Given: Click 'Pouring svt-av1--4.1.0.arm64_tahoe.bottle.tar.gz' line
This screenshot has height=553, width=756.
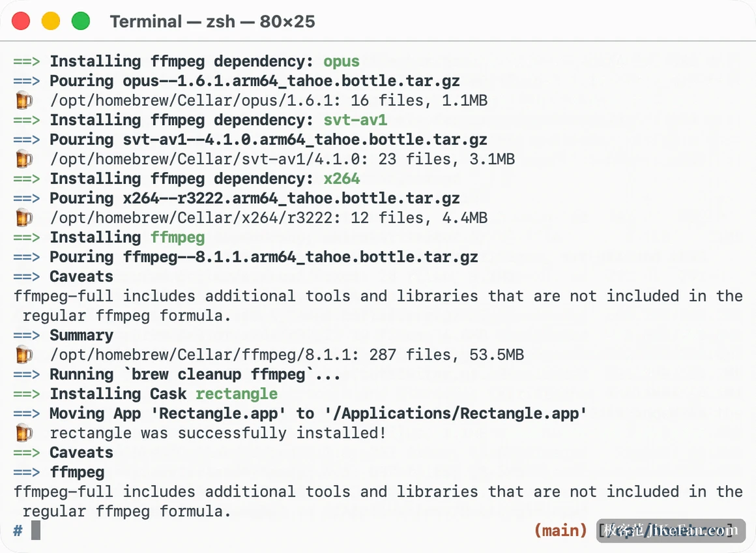Looking at the screenshot, I should coord(268,140).
